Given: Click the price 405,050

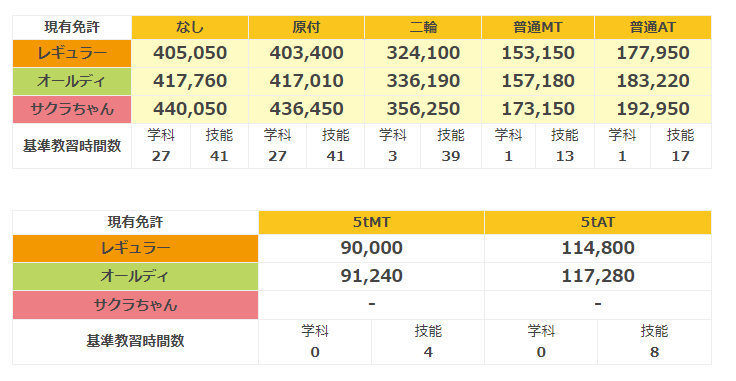Looking at the screenshot, I should [190, 53].
